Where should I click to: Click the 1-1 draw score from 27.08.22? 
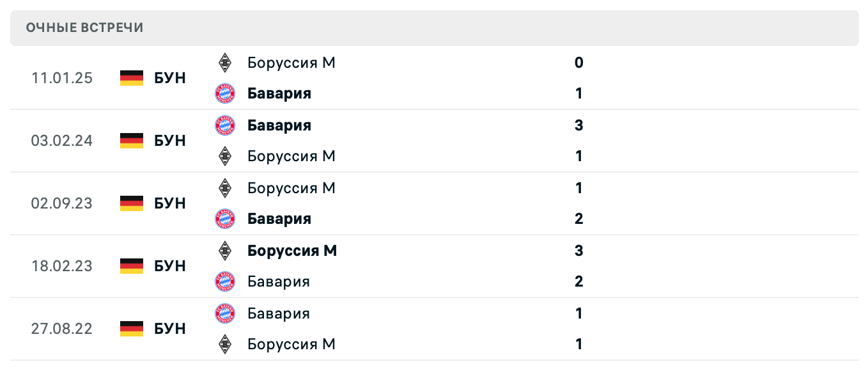click(578, 329)
